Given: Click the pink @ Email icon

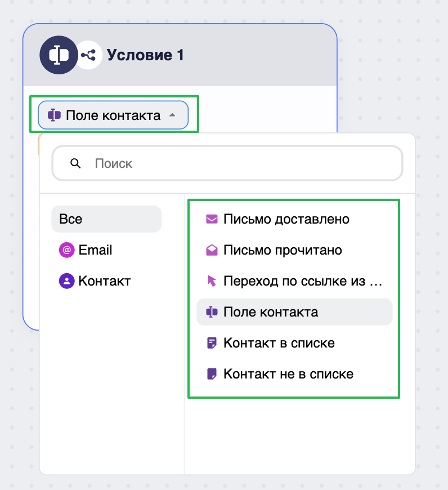Looking at the screenshot, I should click(x=67, y=250).
